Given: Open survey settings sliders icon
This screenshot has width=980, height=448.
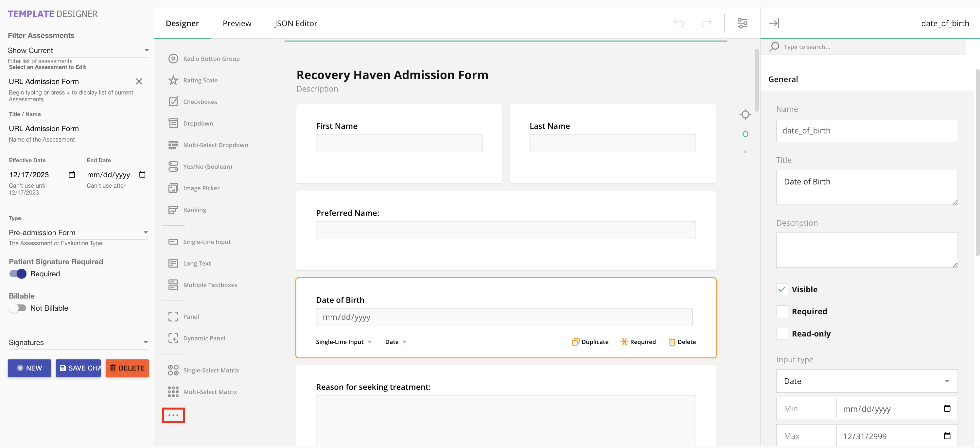Looking at the screenshot, I should (x=742, y=23).
